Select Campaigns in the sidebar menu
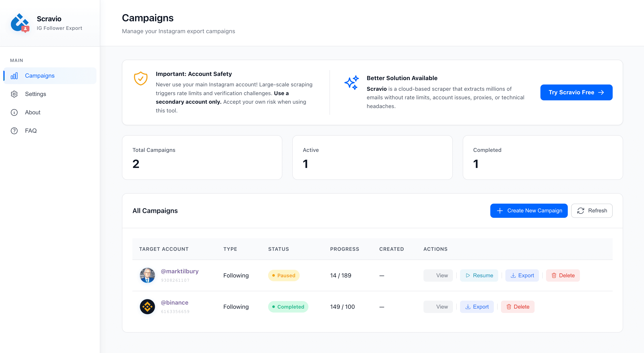 click(x=39, y=76)
